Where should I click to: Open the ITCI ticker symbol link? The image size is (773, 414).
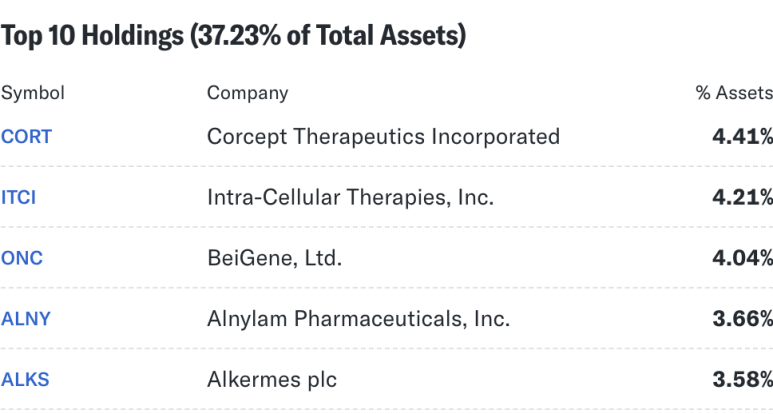[19, 197]
